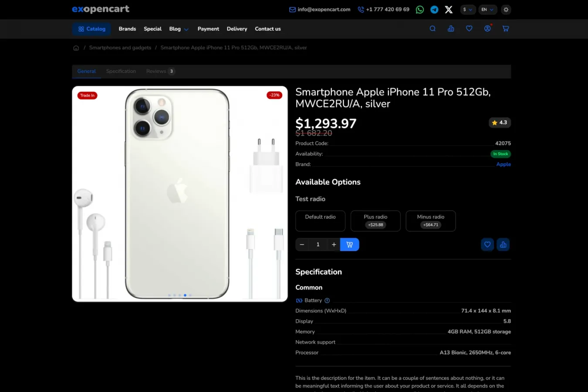Switch to the Reviews tab
588x392 pixels.
coord(160,72)
